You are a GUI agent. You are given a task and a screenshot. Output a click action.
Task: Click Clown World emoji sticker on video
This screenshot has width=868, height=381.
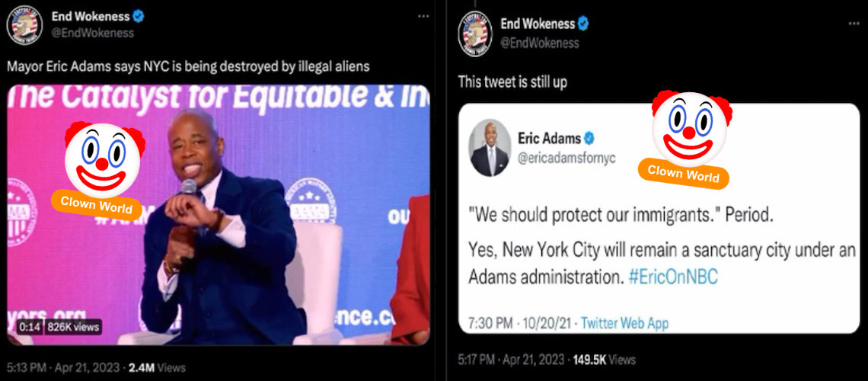104,168
